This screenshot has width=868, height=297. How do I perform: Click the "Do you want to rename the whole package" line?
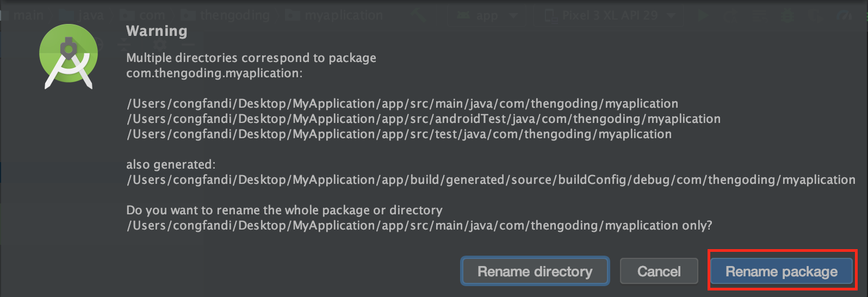(x=284, y=210)
